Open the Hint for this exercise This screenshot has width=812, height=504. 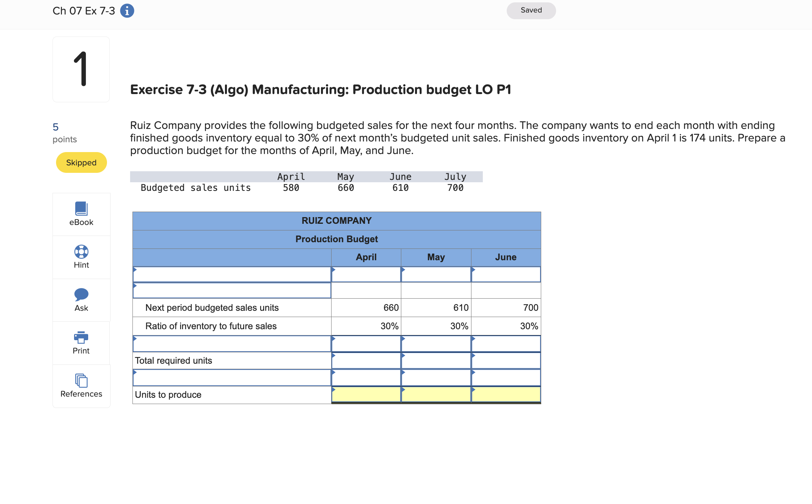point(81,257)
